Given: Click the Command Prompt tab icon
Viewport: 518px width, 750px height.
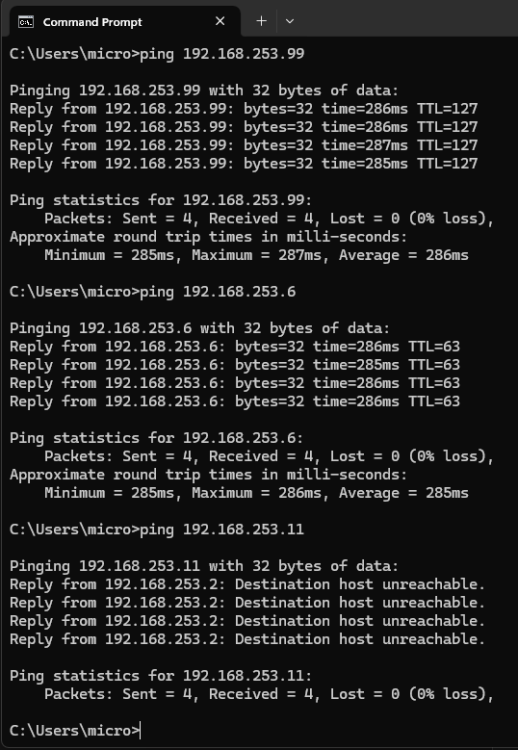Looking at the screenshot, I should click(x=26, y=22).
